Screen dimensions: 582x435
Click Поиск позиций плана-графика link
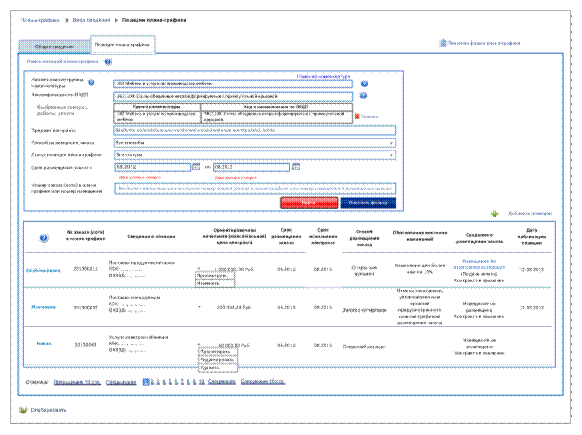(x=63, y=62)
